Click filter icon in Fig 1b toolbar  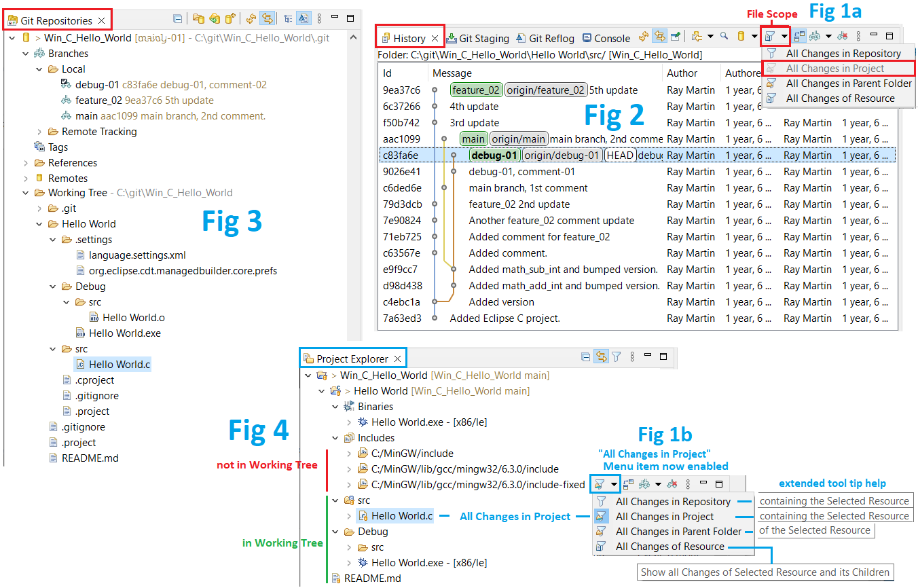point(600,484)
